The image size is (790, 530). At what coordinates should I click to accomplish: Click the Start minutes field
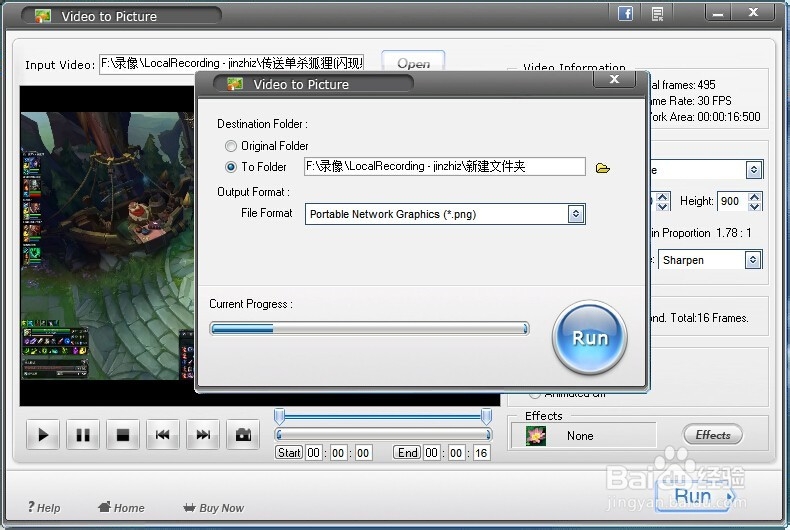click(338, 453)
